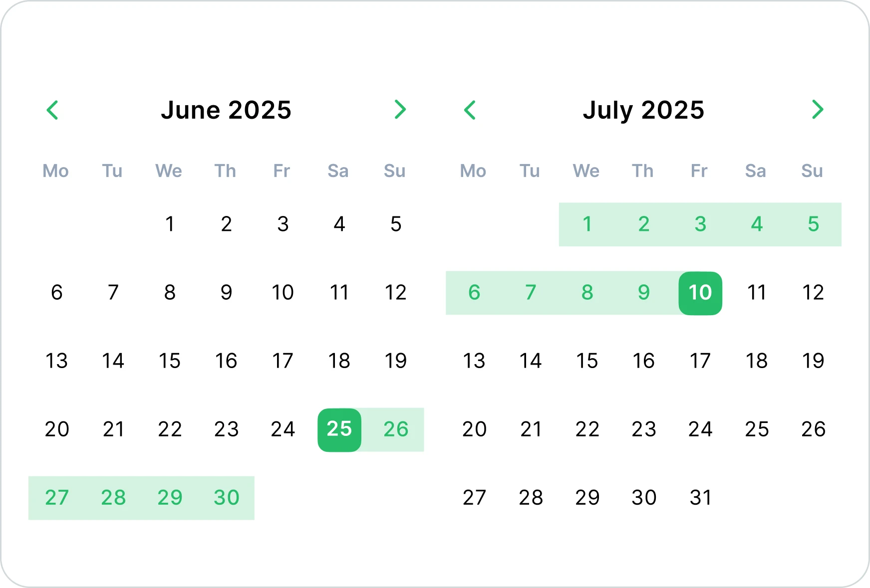Select the unselected date June 24
Viewport: 870px width, 588px height.
[x=283, y=429]
